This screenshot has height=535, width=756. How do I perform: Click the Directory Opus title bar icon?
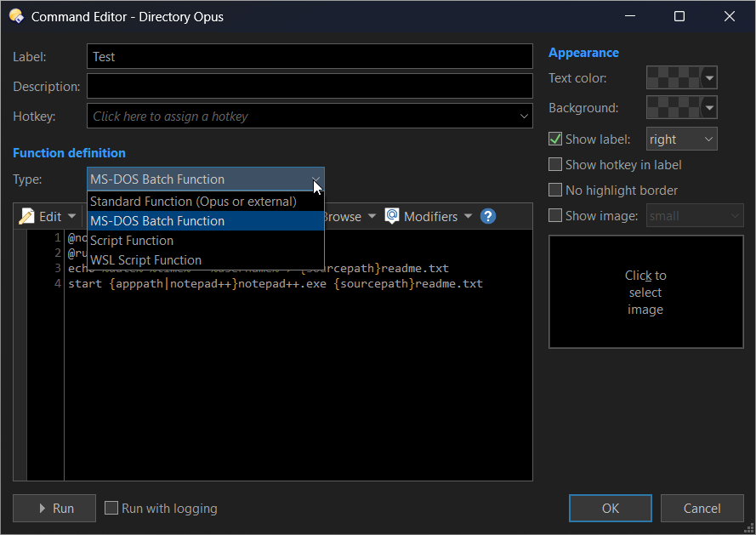pos(16,16)
